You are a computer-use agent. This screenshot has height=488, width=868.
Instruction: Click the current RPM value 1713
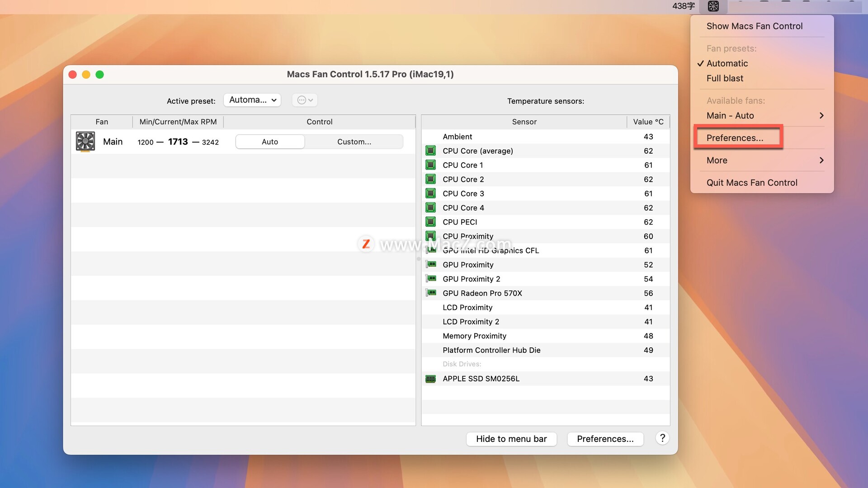(178, 142)
